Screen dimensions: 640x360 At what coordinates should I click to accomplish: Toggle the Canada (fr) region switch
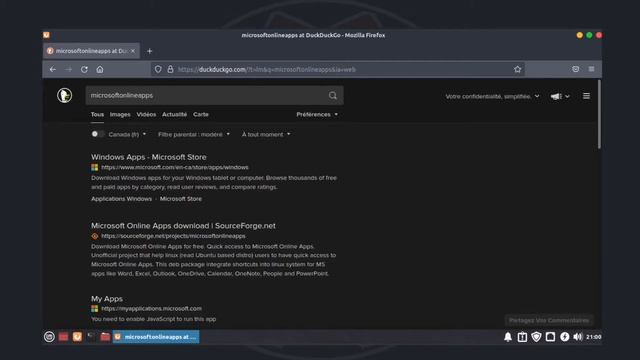98,134
